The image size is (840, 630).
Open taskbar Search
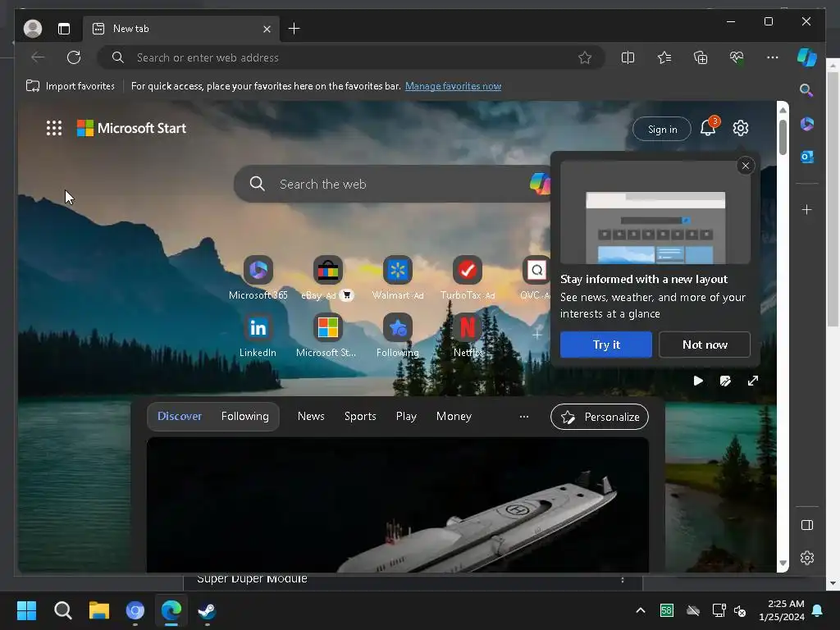point(63,610)
